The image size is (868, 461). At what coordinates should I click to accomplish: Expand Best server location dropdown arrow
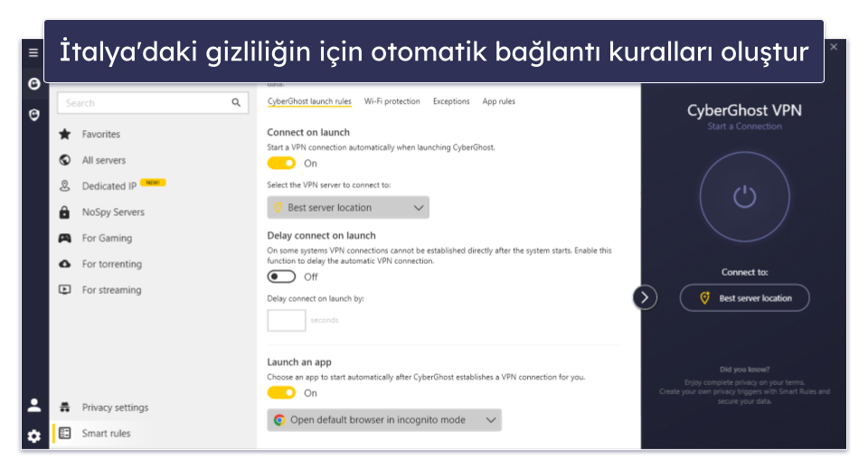(x=419, y=208)
